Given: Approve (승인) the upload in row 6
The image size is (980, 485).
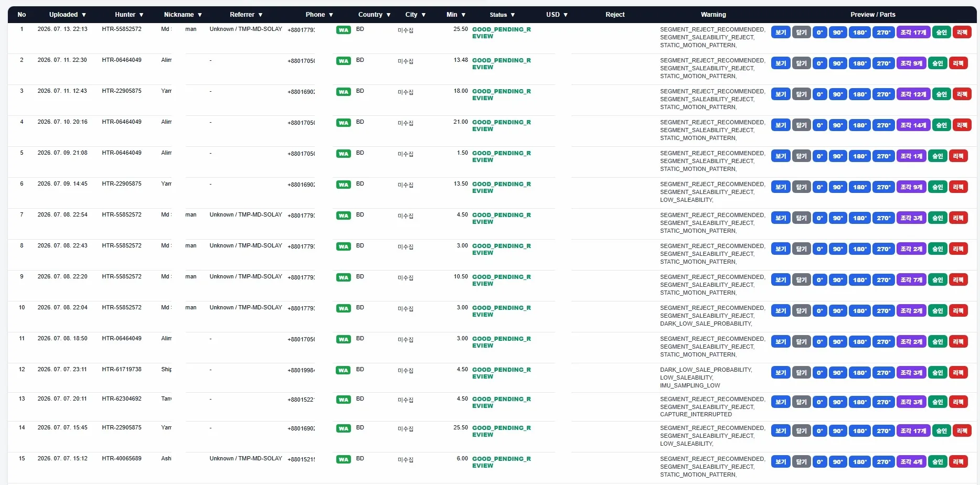Looking at the screenshot, I should click(x=938, y=187).
